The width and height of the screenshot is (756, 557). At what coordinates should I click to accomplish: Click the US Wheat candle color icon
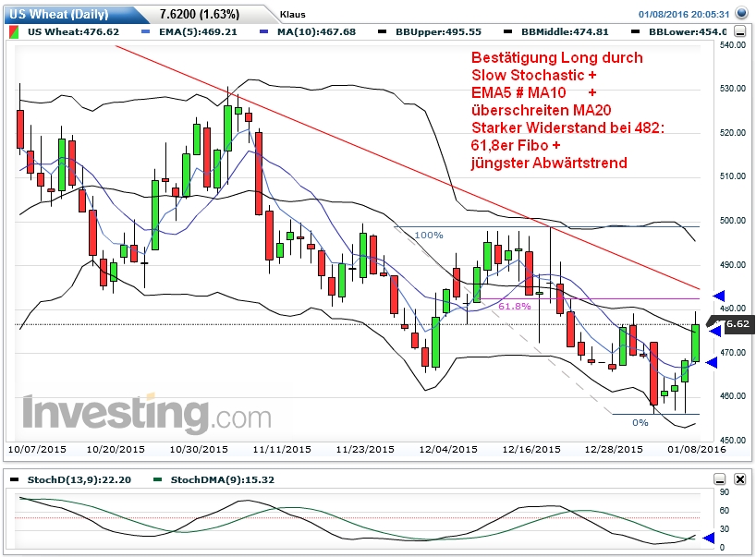14,31
